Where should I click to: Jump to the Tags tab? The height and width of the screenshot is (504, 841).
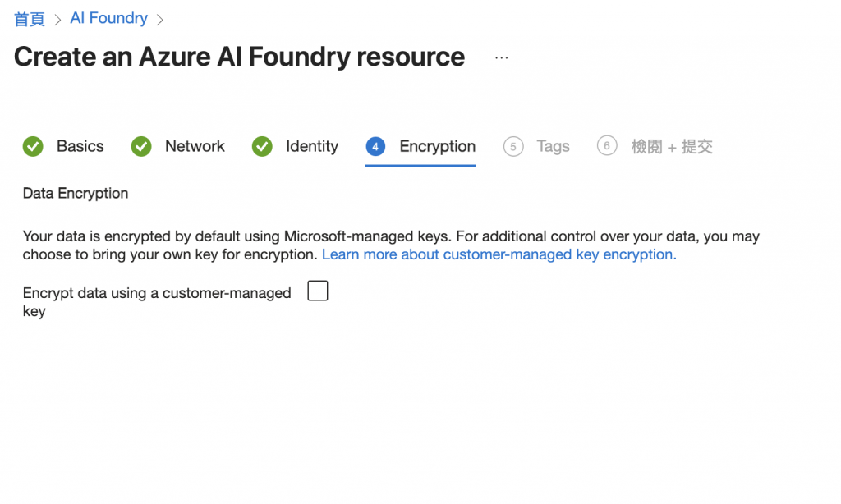coord(553,147)
